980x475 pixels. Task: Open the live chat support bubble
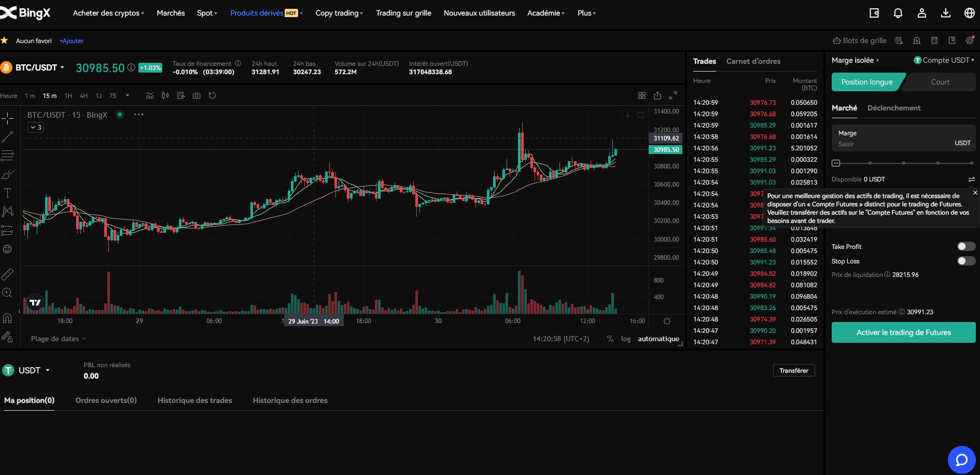tap(962, 460)
